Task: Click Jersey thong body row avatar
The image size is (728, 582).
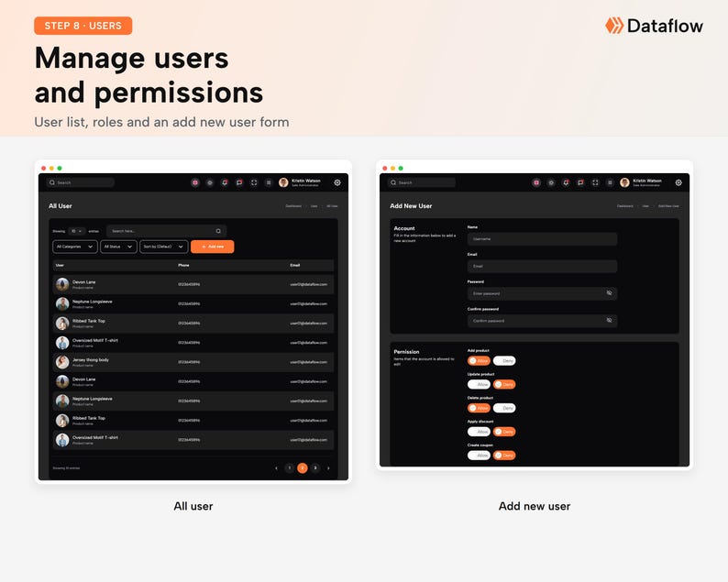Action: tap(62, 362)
